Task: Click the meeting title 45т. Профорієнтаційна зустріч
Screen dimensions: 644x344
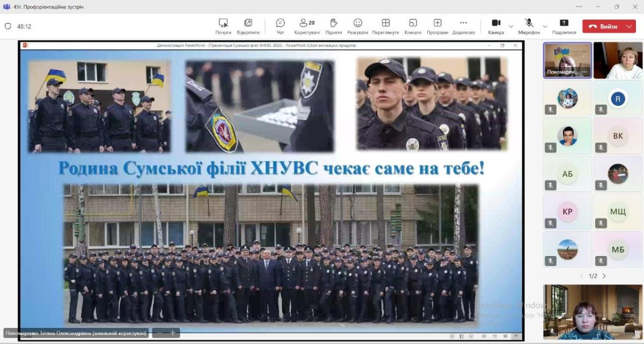Action: pyautogui.click(x=48, y=7)
